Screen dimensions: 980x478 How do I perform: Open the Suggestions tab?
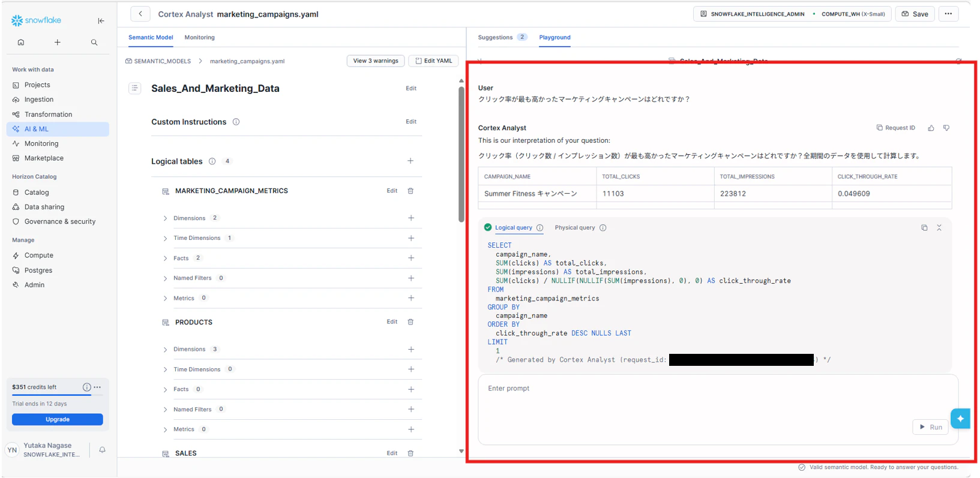[x=502, y=37]
